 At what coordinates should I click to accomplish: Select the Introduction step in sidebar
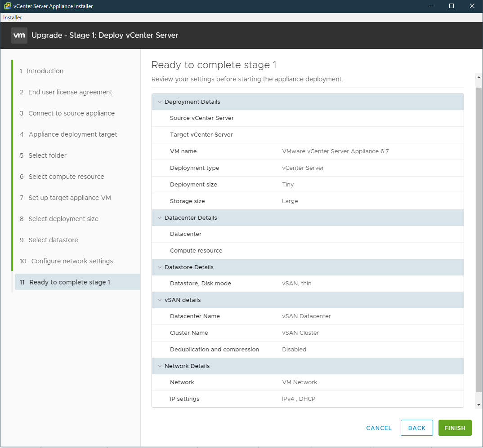coord(45,71)
